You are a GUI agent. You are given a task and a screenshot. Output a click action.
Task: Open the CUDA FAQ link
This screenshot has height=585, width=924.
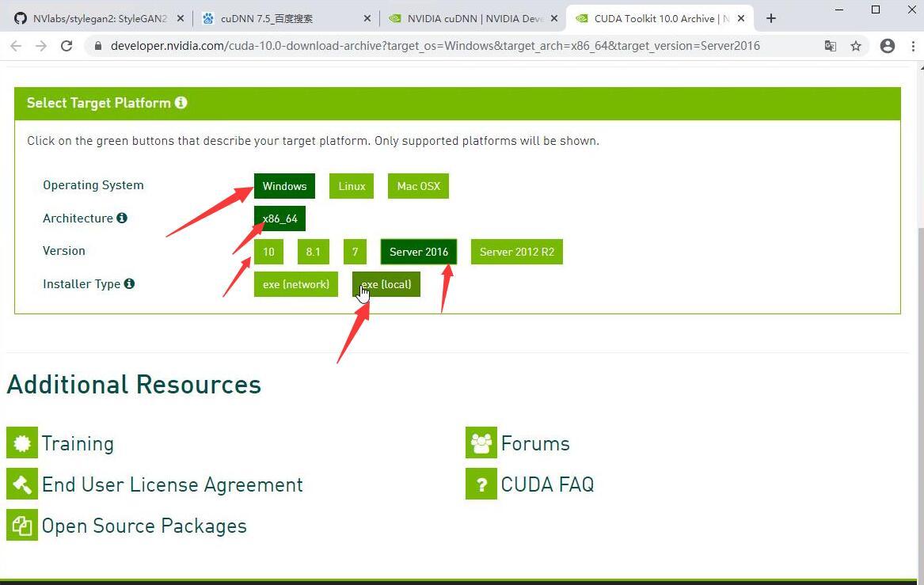pyautogui.click(x=547, y=484)
